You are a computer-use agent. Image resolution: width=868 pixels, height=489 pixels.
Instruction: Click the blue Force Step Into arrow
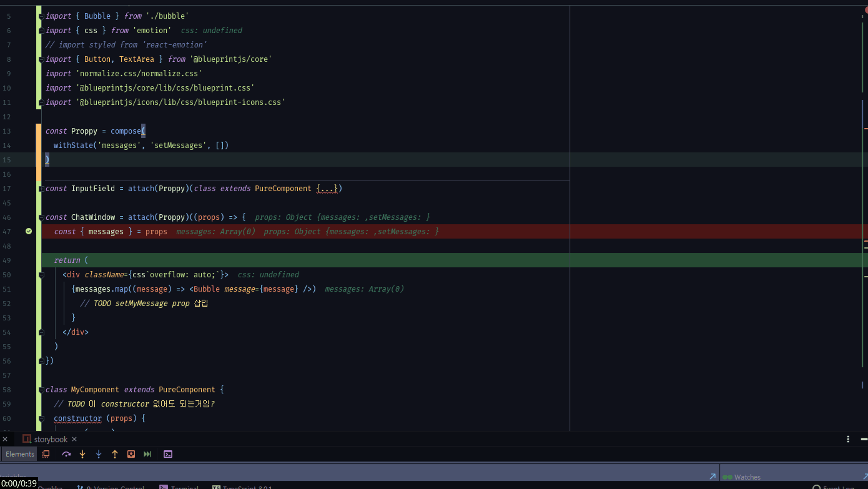coord(99,454)
